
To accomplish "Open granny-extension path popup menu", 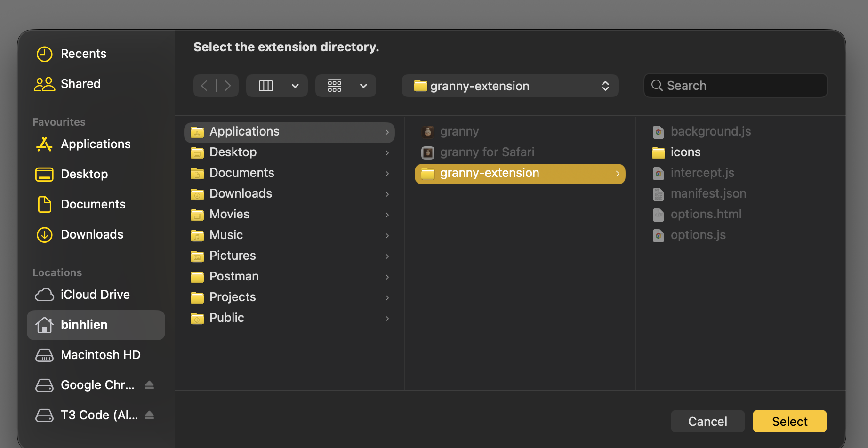I will pyautogui.click(x=510, y=86).
